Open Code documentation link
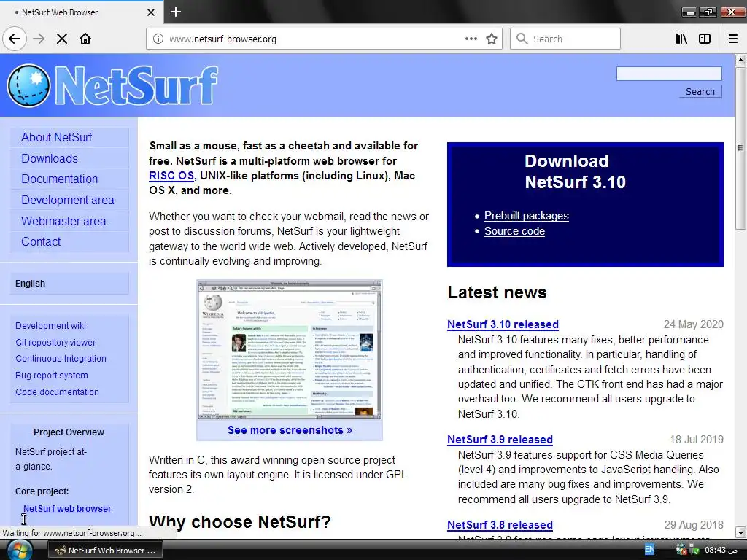This screenshot has width=747, height=560. [x=57, y=392]
